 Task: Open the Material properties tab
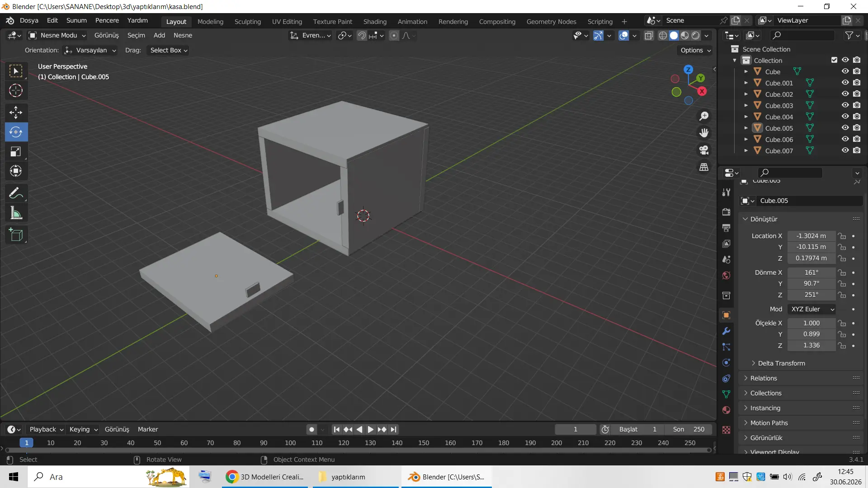[726, 410]
